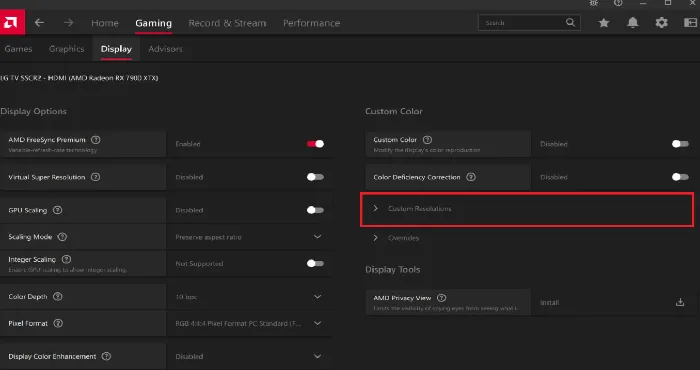Select Advisors sub-tab

(165, 49)
